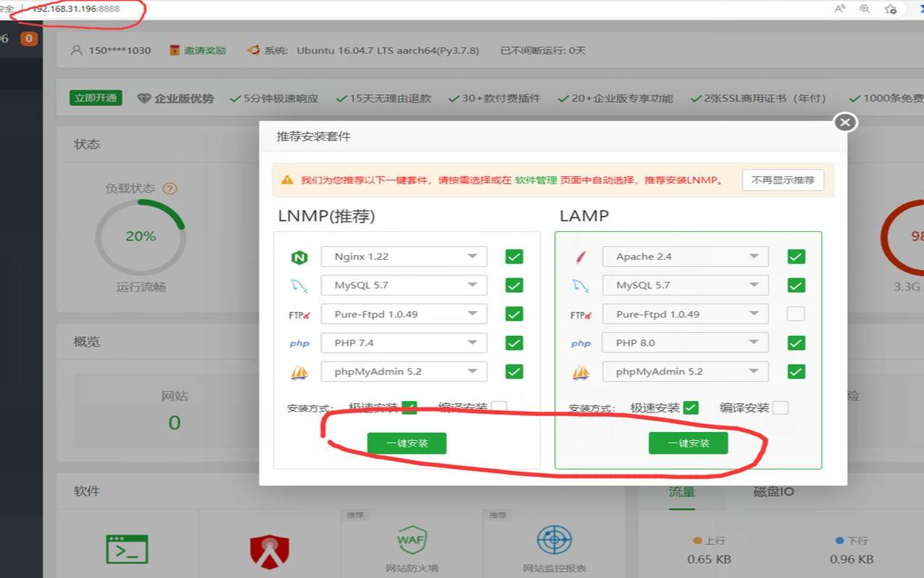Click the php icon in LAMP list
Image resolution: width=924 pixels, height=578 pixels.
click(x=580, y=344)
